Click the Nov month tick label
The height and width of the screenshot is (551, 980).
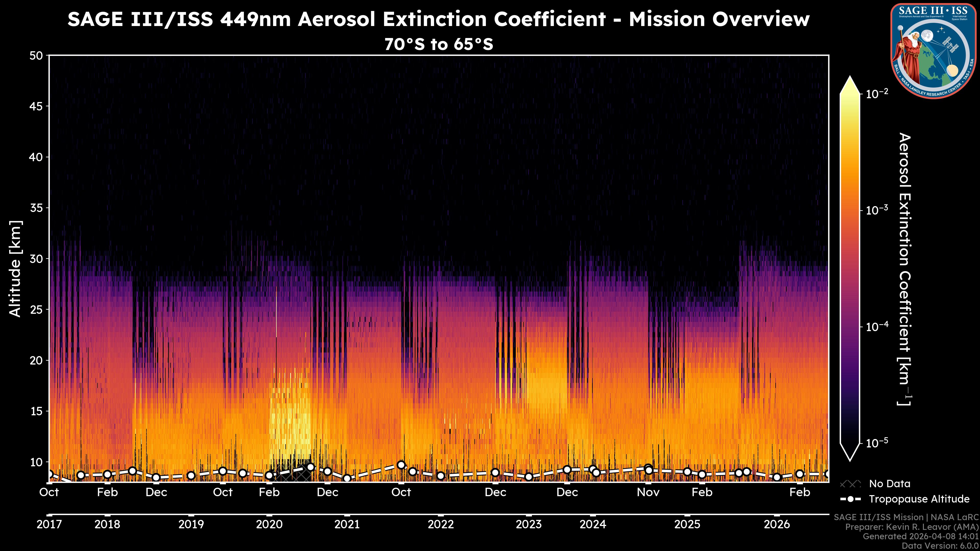click(648, 492)
